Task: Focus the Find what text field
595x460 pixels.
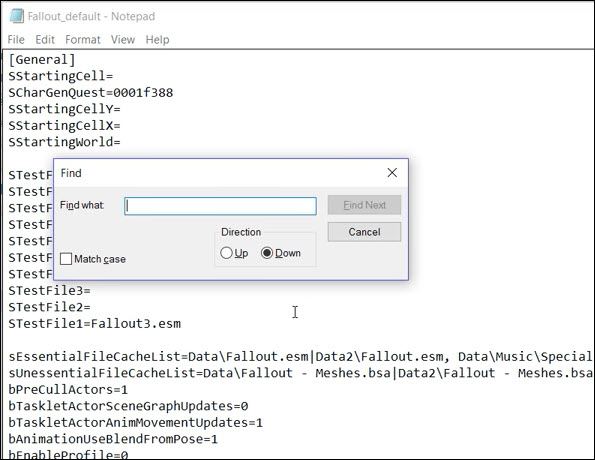Action: pyautogui.click(x=220, y=206)
